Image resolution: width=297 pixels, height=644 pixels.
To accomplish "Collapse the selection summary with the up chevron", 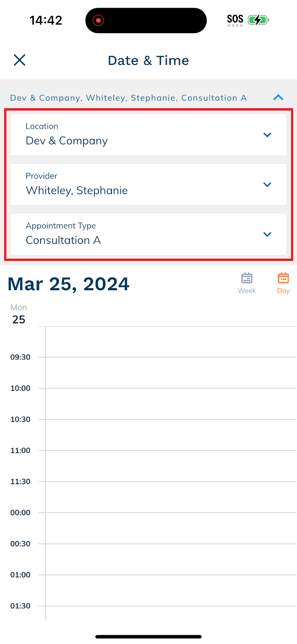I will coord(278,97).
